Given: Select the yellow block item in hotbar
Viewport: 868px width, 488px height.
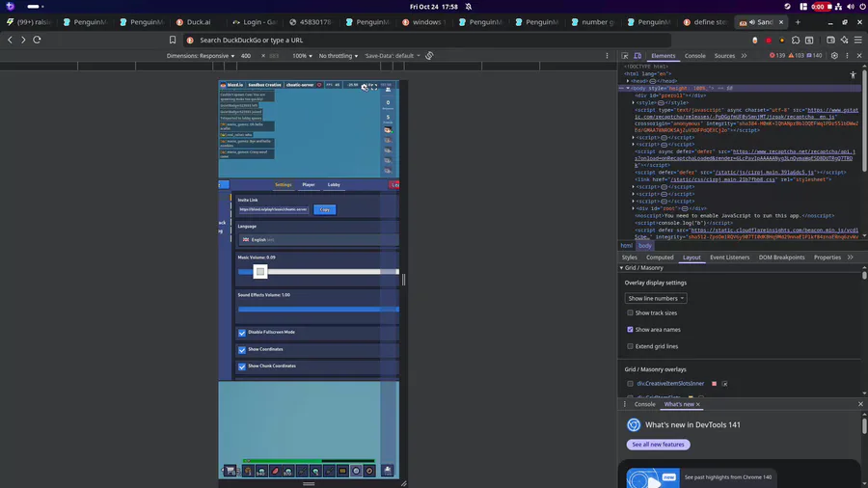Looking at the screenshot, I should (x=342, y=471).
